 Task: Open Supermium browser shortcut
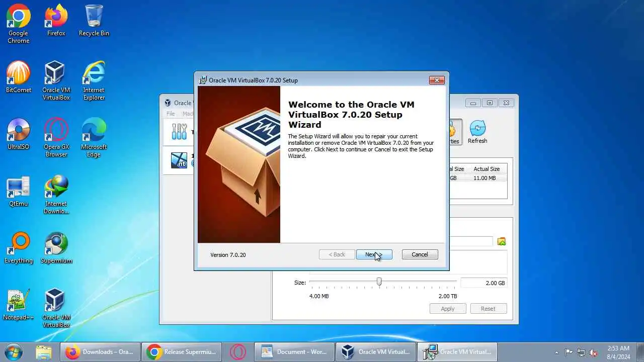56,248
